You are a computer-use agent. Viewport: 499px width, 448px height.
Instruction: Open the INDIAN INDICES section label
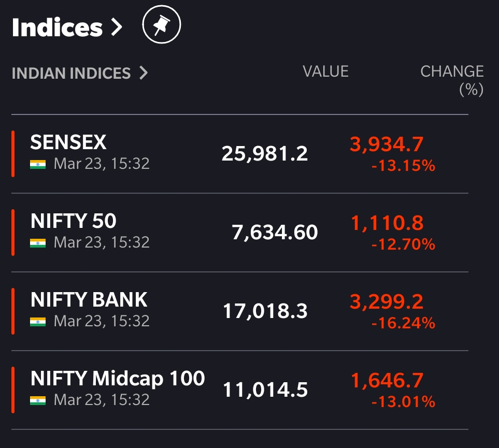72,73
